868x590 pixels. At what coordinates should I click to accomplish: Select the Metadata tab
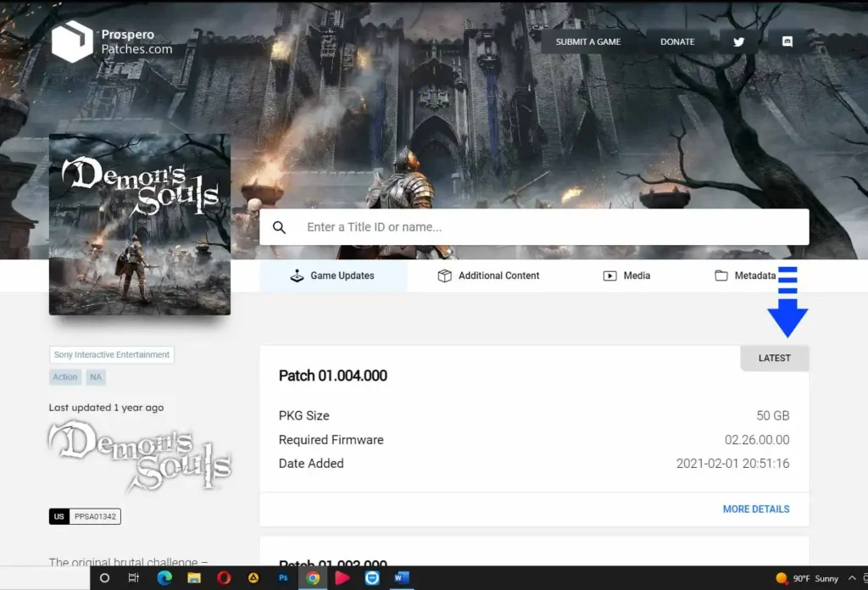745,276
